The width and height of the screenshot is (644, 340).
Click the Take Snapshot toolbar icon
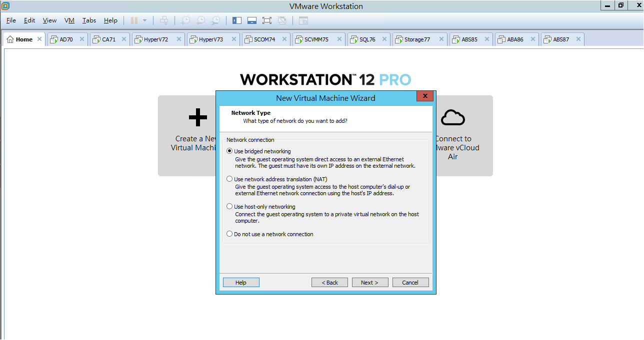tap(185, 20)
